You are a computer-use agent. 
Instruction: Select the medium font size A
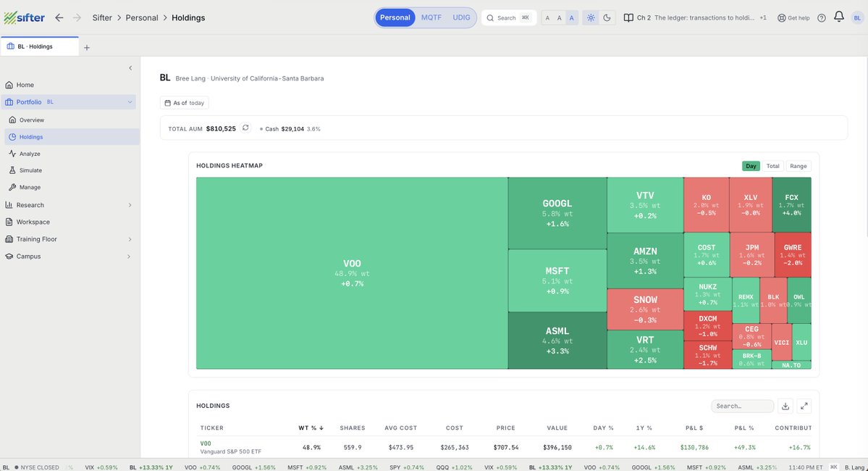click(x=559, y=17)
